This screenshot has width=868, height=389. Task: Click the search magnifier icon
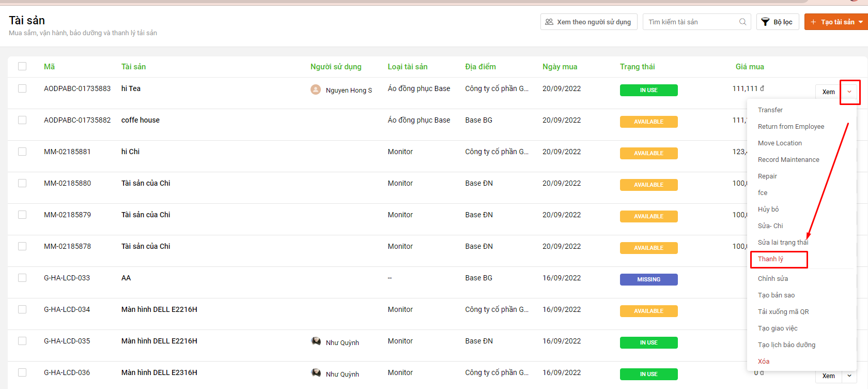point(742,22)
